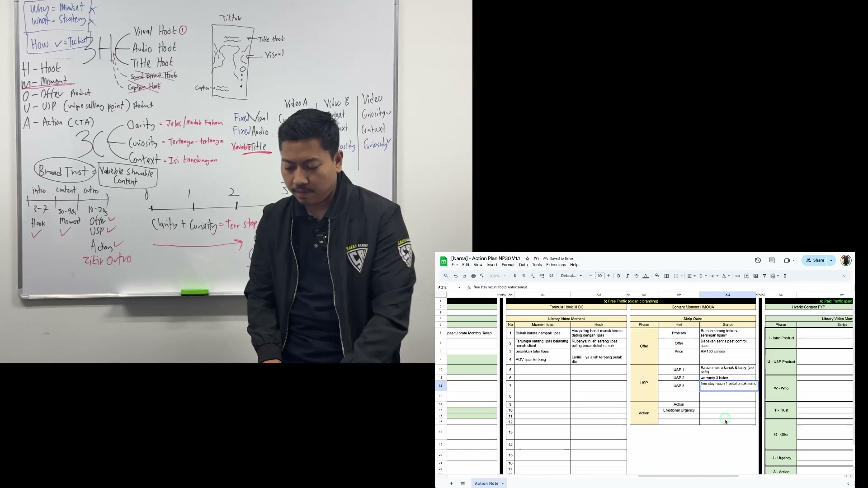Click the borders grid icon
The width and height of the screenshot is (868, 488).
pyautogui.click(x=666, y=276)
